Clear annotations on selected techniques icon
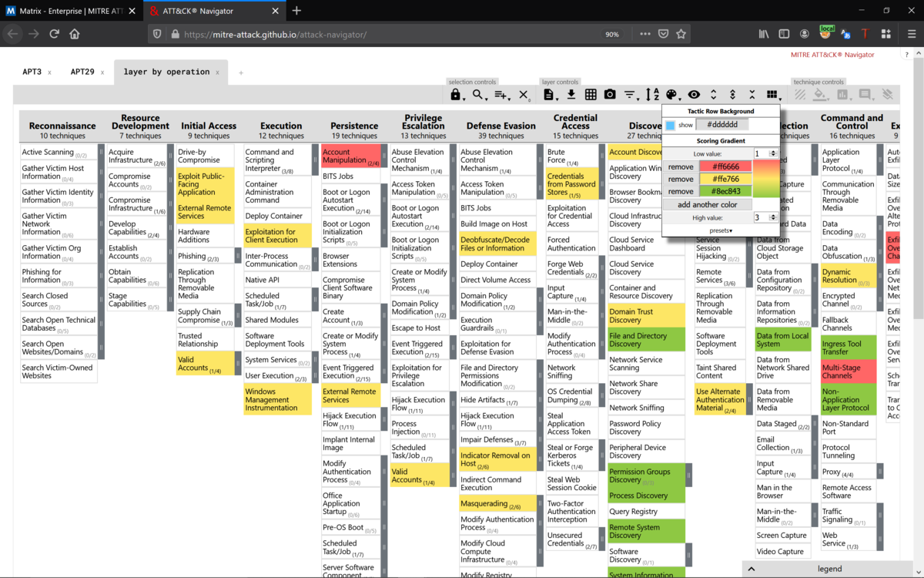This screenshot has height=578, width=924. (x=888, y=95)
